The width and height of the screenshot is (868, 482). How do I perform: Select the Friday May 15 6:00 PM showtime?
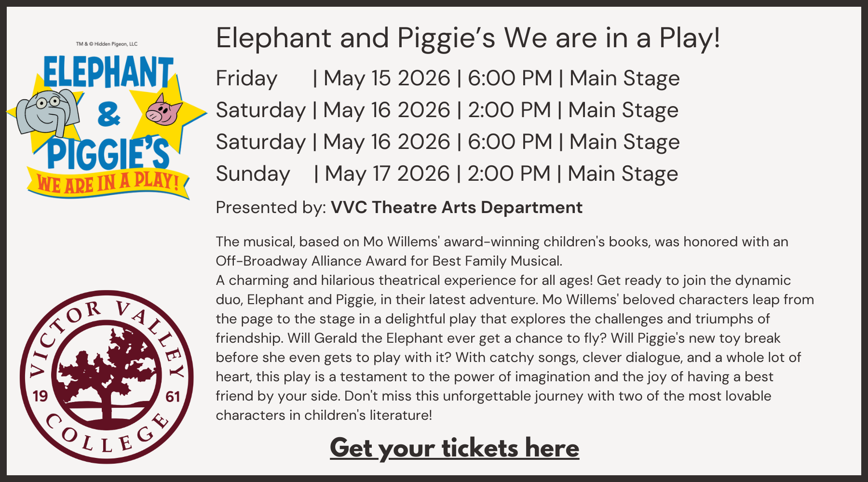tap(447, 79)
